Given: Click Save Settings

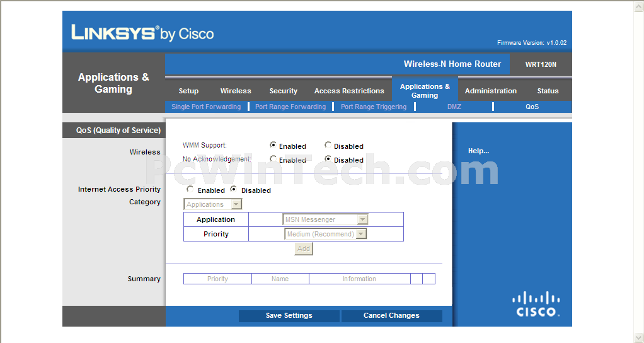Looking at the screenshot, I should coord(289,315).
